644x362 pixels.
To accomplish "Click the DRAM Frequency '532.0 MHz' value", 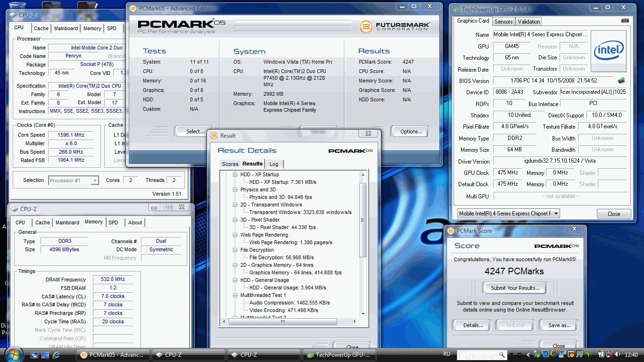I will point(112,280).
